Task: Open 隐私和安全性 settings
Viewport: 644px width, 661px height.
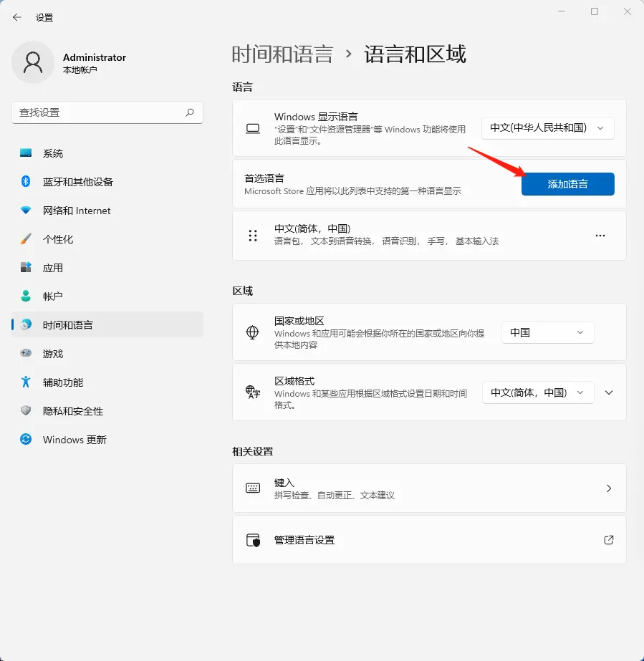Action: [72, 410]
